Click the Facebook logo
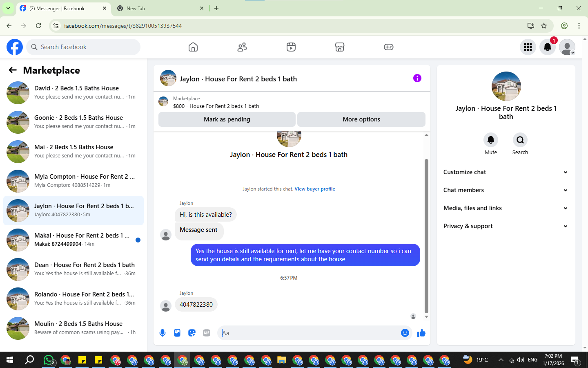Screen dimensions: 588x368 pyautogui.click(x=15, y=47)
